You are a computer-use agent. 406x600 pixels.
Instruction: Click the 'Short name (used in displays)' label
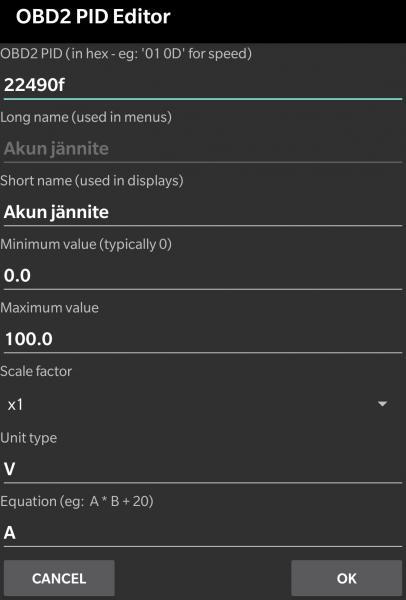(x=92, y=181)
